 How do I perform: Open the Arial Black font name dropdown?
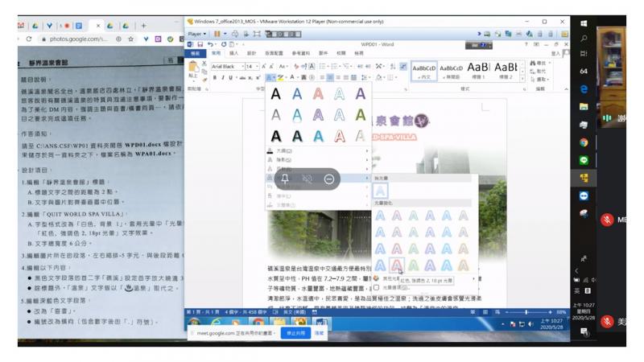pyautogui.click(x=243, y=67)
